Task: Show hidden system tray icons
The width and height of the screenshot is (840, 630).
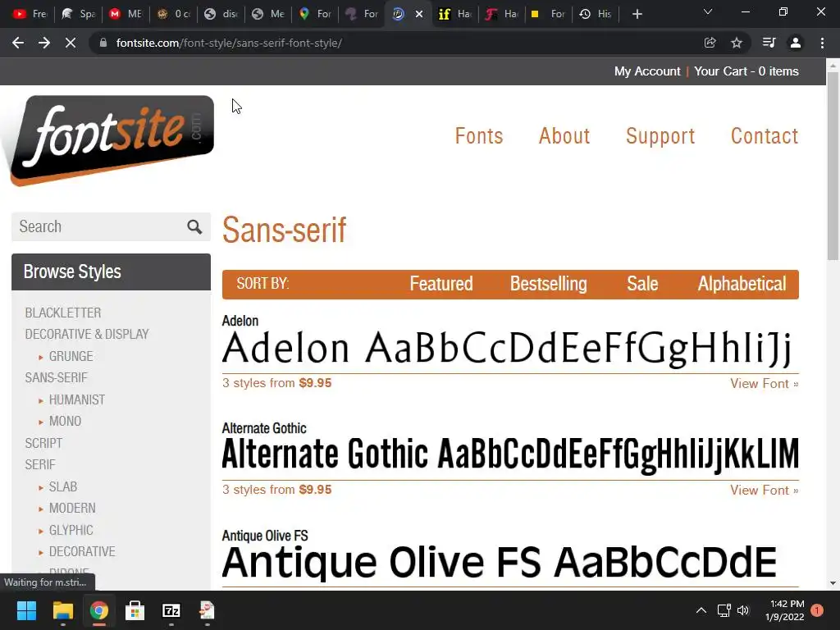Action: [701, 610]
